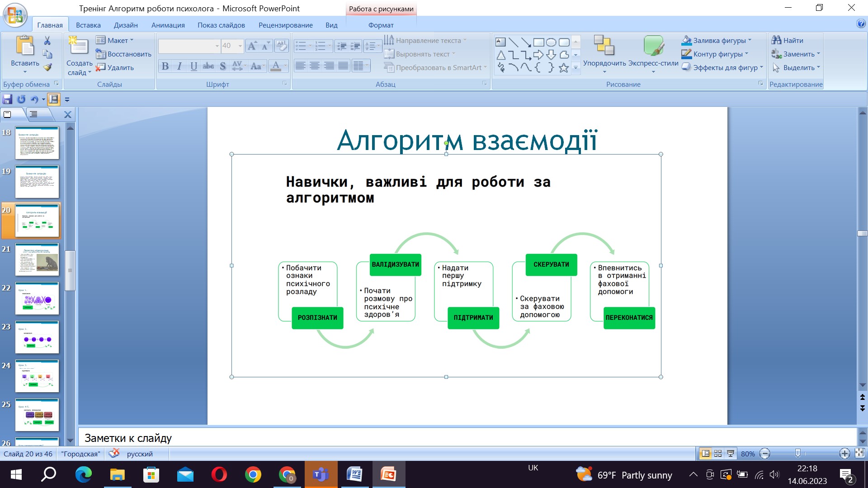Click Reset (Восстановить) slide button
This screenshot has width=868, height=488.
click(x=123, y=54)
